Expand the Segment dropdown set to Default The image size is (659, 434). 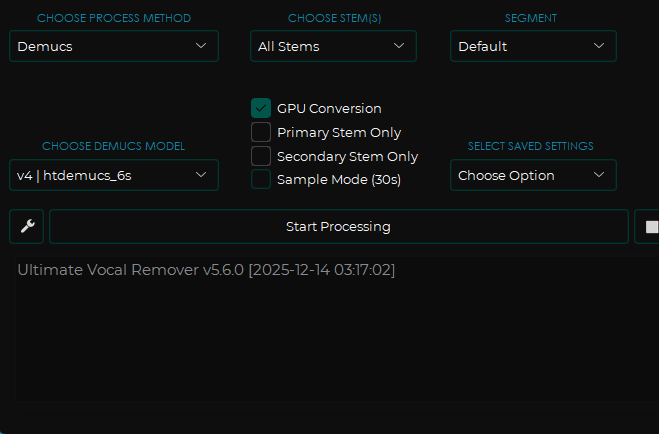click(x=532, y=46)
